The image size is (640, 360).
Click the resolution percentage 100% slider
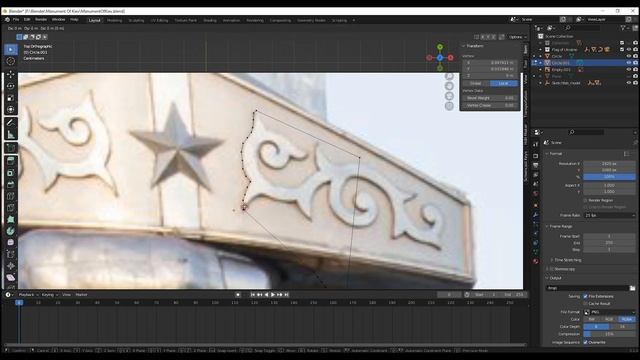coord(609,177)
